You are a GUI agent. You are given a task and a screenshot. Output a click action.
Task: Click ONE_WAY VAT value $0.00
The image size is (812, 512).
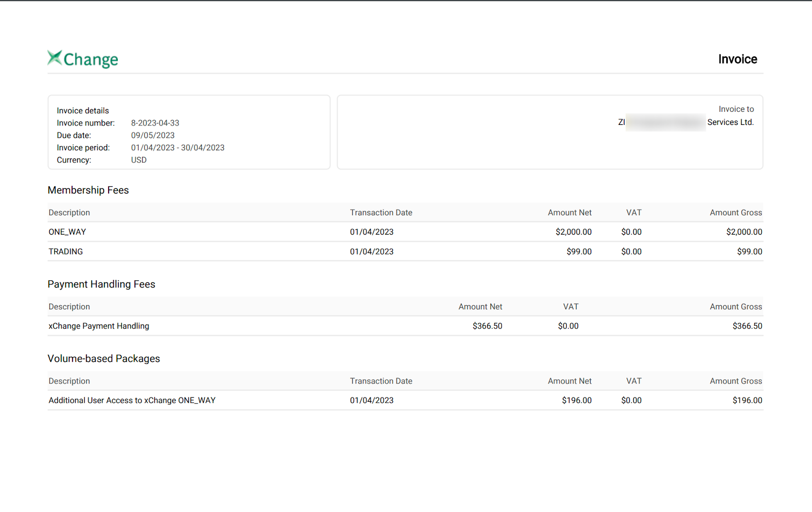631,232
